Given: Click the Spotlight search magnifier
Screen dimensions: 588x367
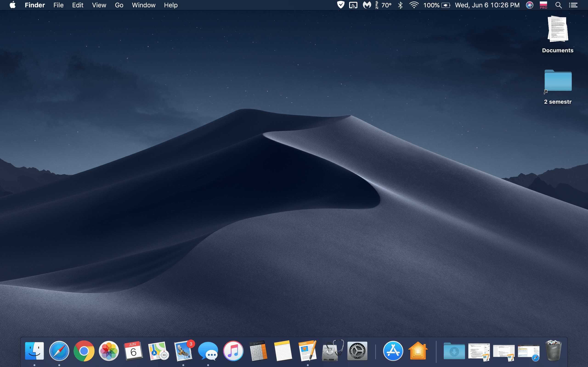Looking at the screenshot, I should point(558,5).
